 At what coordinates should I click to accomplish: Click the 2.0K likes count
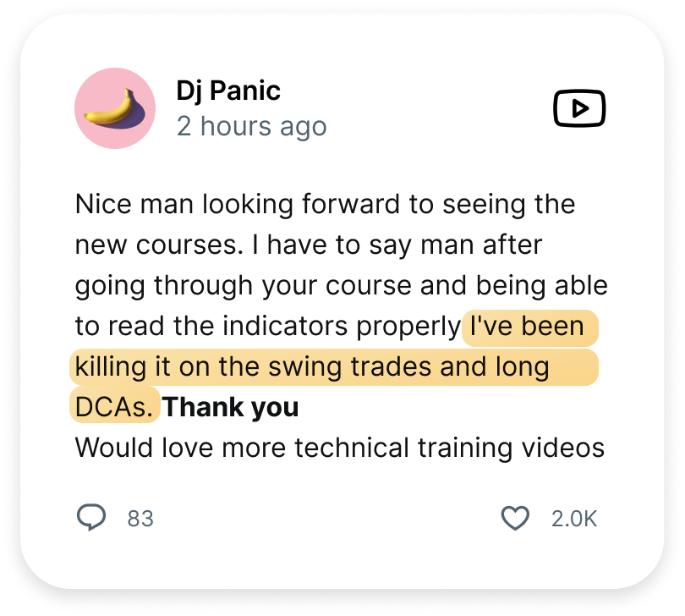coord(574,519)
